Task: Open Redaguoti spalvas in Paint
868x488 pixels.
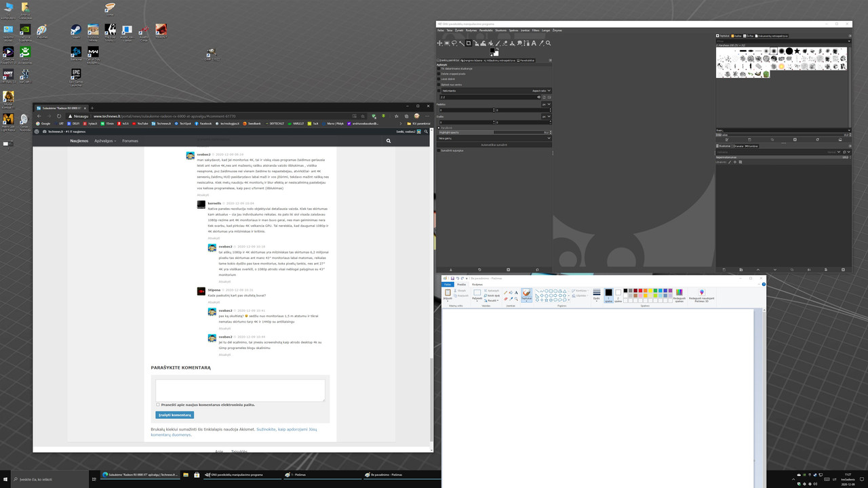Action: pos(679,295)
